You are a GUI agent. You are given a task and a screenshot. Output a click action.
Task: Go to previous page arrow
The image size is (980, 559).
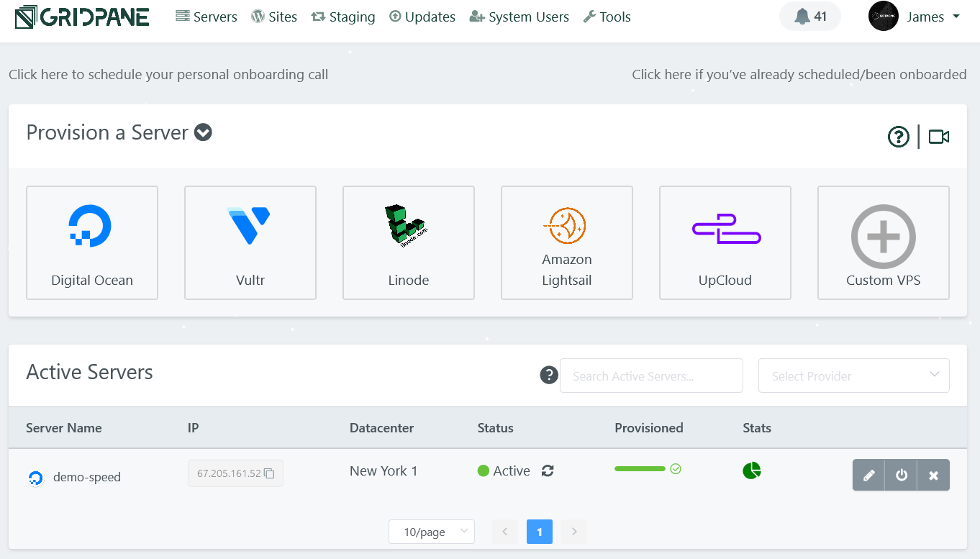tap(505, 532)
